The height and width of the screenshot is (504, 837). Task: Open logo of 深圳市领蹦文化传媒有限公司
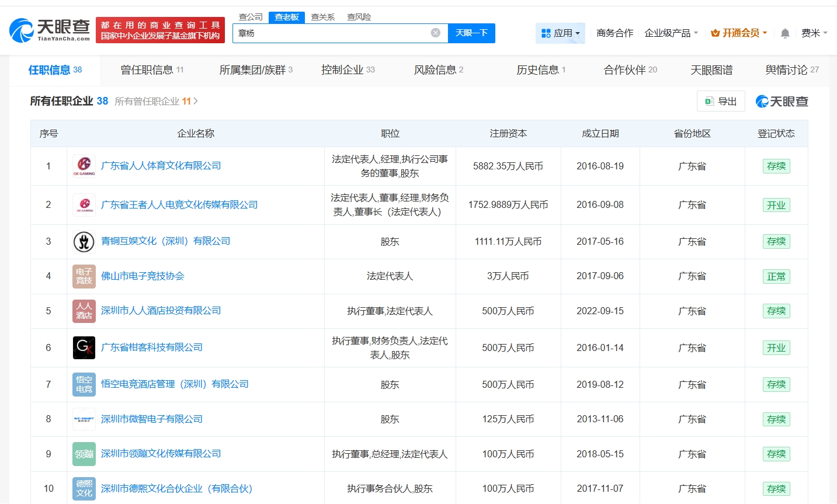pos(84,454)
